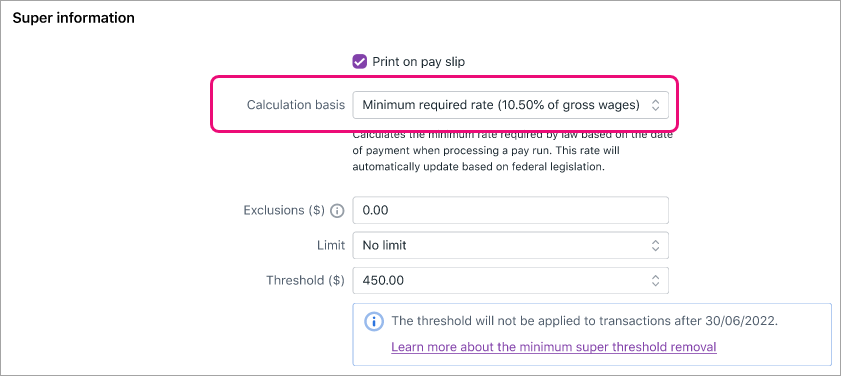
Task: Click into the Exclusions 0.00 input field
Action: pos(510,210)
